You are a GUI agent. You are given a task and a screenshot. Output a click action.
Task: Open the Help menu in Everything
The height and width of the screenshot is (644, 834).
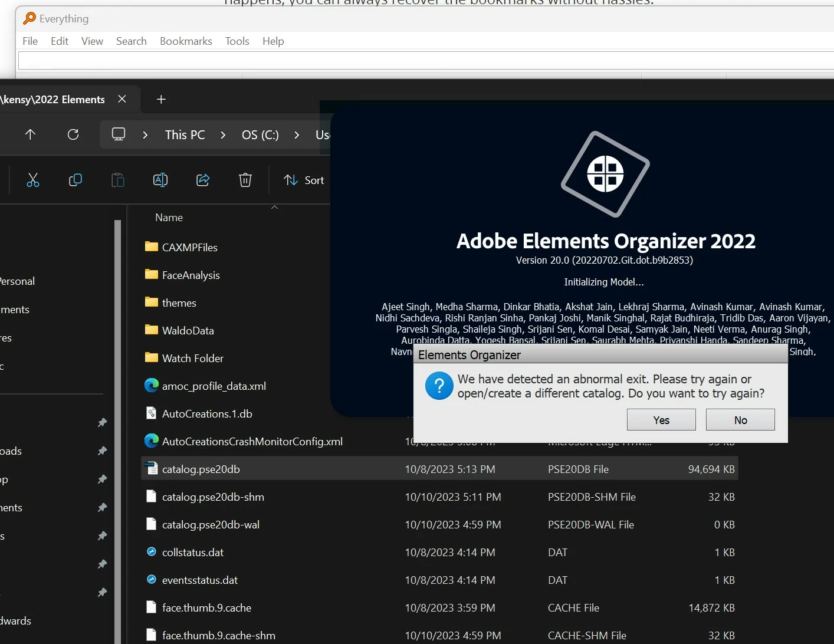(x=273, y=41)
